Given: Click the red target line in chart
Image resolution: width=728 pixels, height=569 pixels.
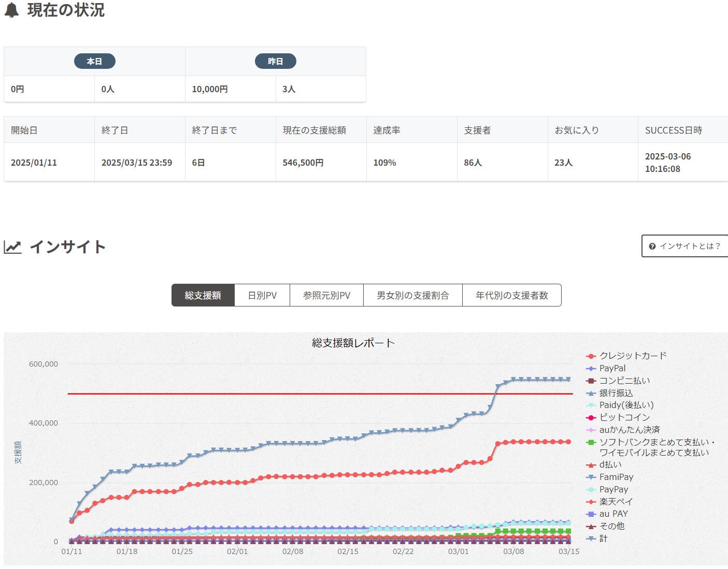Looking at the screenshot, I should pos(311,393).
